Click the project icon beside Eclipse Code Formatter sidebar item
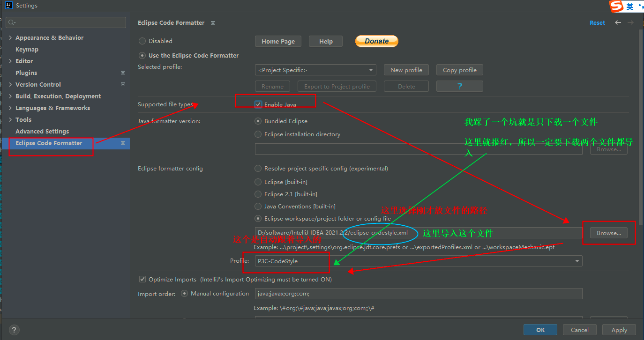 tap(123, 143)
